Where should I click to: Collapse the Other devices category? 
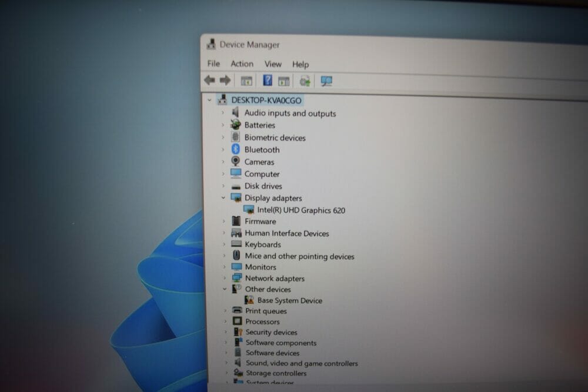[224, 289]
